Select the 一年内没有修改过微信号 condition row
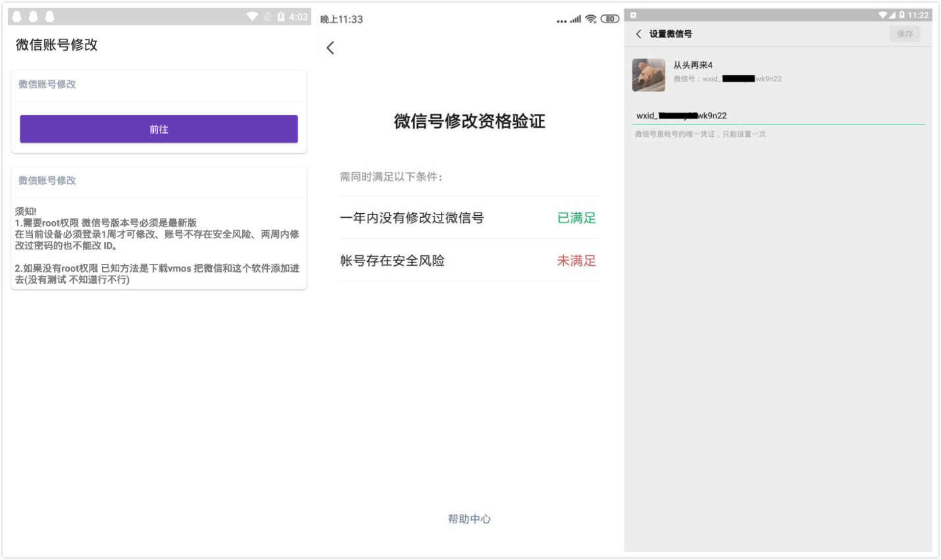The image size is (941, 560). (469, 218)
